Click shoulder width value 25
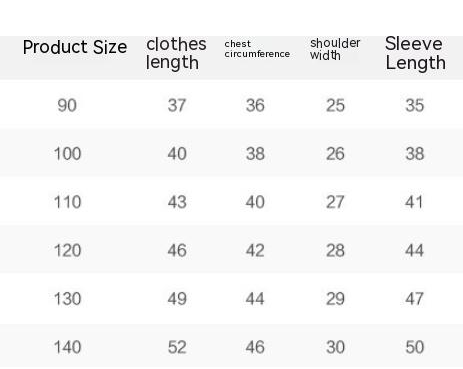This screenshot has height=369, width=463. tap(335, 105)
